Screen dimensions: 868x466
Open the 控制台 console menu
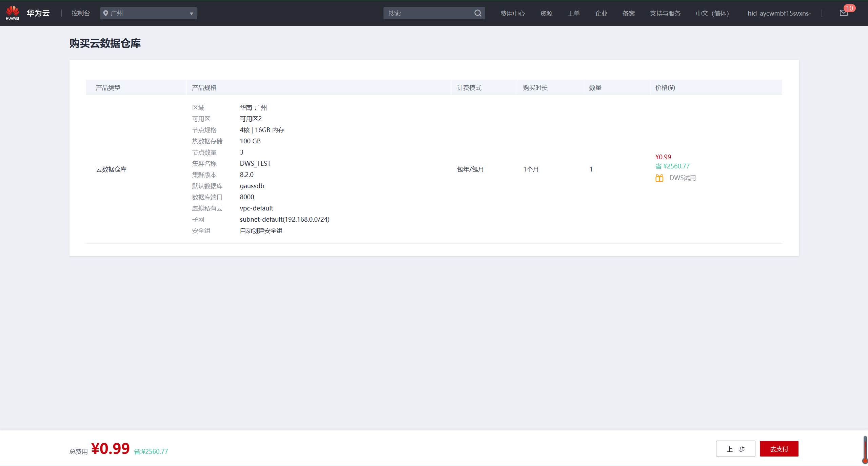coord(81,13)
